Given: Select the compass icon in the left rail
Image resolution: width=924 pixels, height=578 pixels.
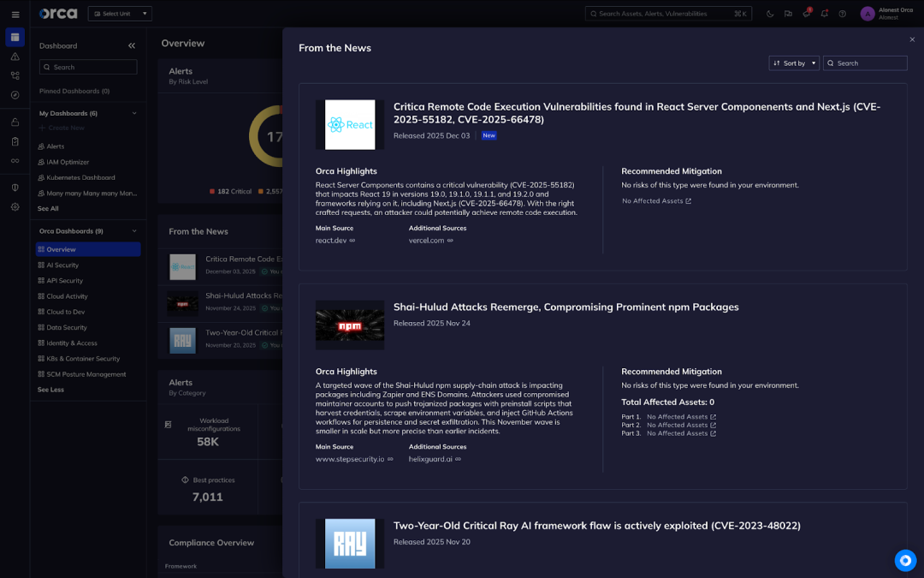Looking at the screenshot, I should (15, 95).
